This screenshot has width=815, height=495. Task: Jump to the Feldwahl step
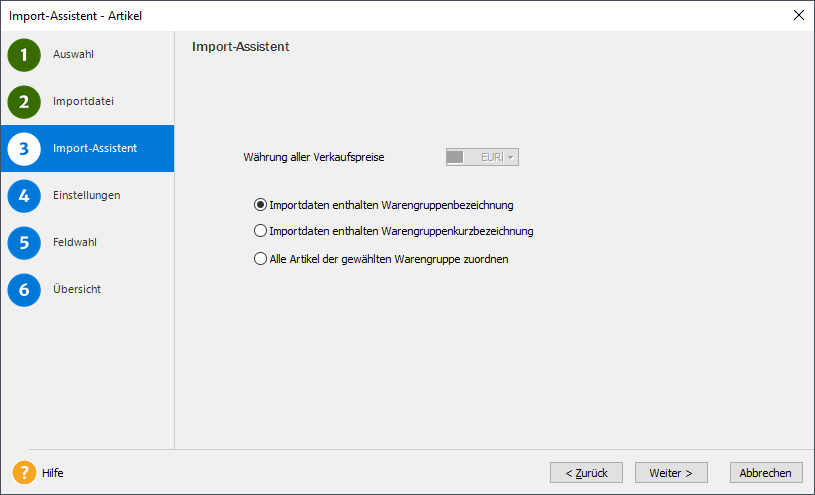75,242
